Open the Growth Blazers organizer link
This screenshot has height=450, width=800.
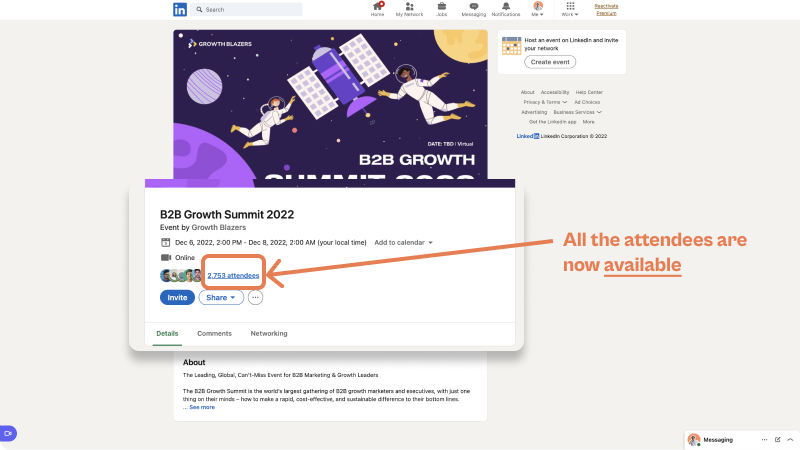(218, 228)
